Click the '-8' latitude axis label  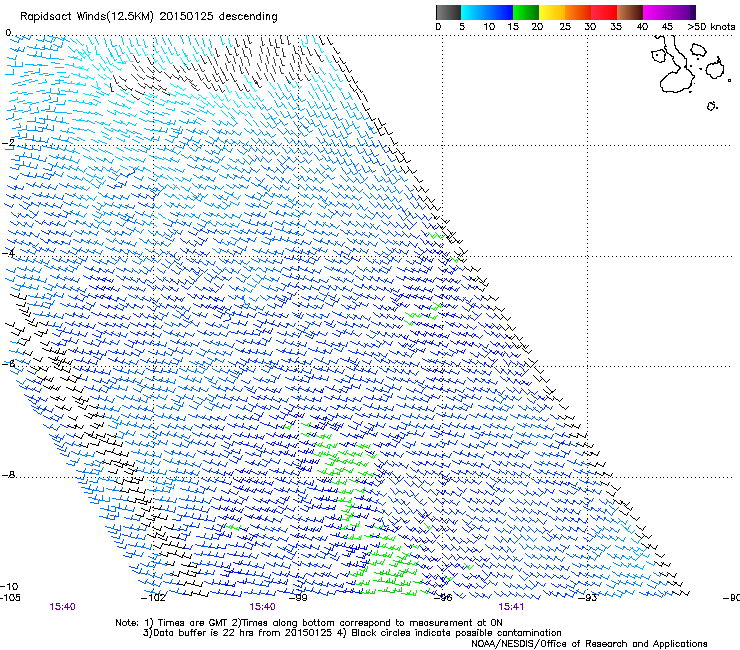tap(8, 474)
